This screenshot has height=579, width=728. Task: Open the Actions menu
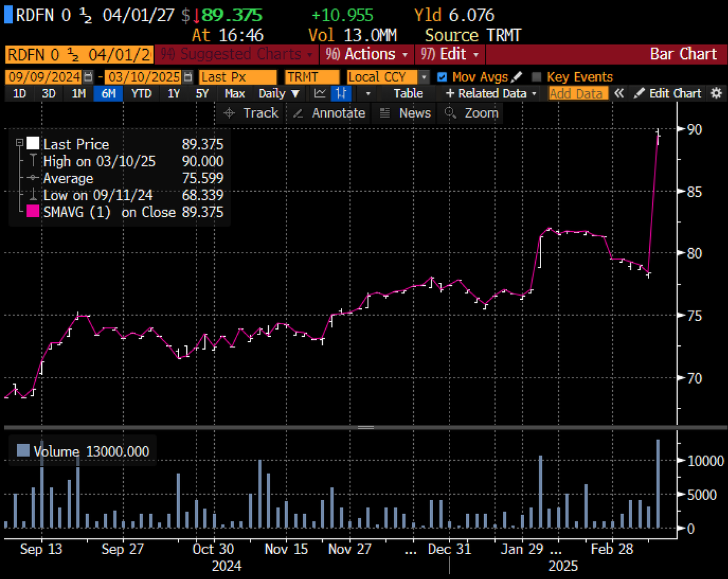coord(366,54)
